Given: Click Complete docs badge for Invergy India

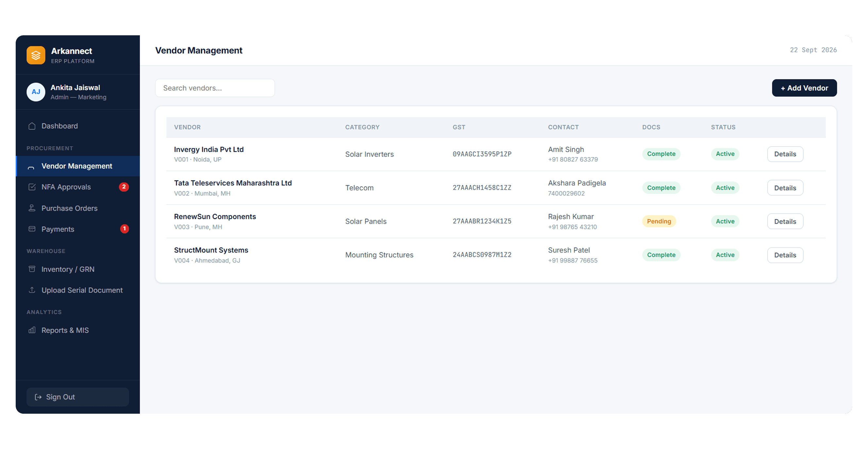Looking at the screenshot, I should point(661,154).
